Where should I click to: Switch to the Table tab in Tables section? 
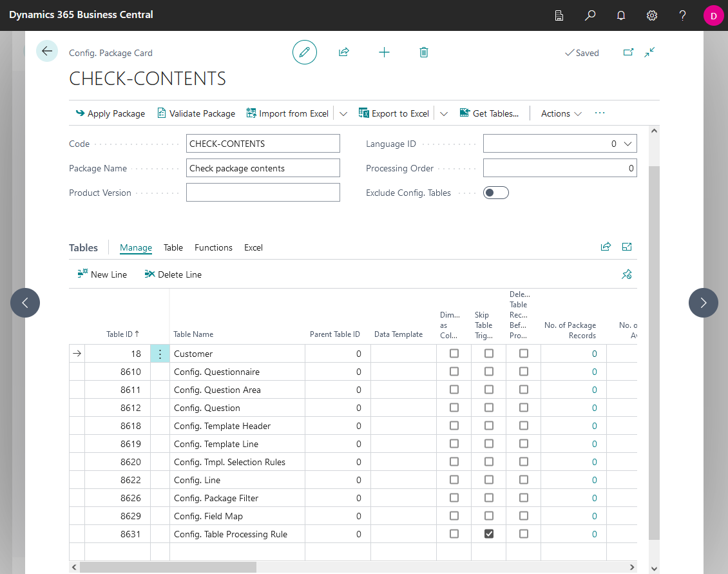(x=173, y=247)
